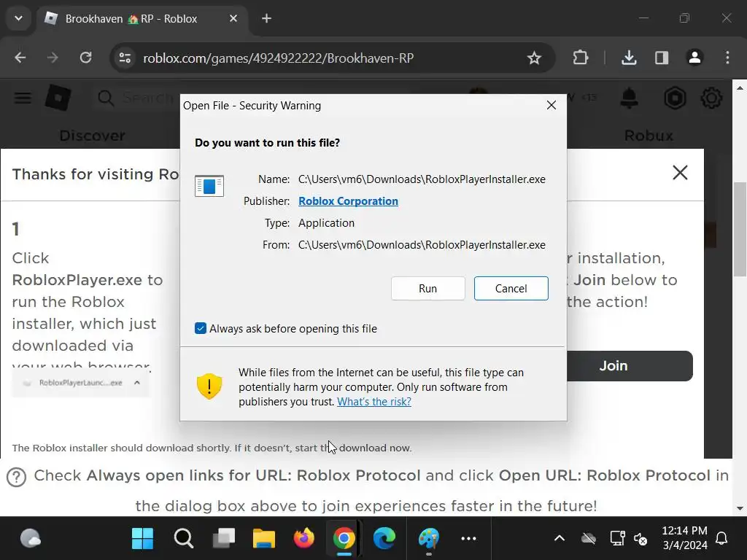Click the OneDrive cloud tray icon

coord(589,539)
